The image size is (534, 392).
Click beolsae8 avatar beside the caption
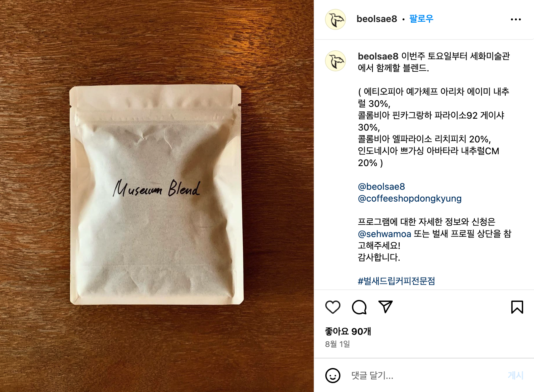335,61
